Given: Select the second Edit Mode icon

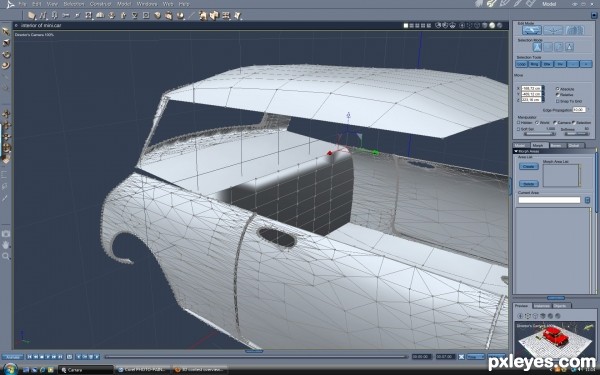Looking at the screenshot, I should pyautogui.click(x=553, y=30).
